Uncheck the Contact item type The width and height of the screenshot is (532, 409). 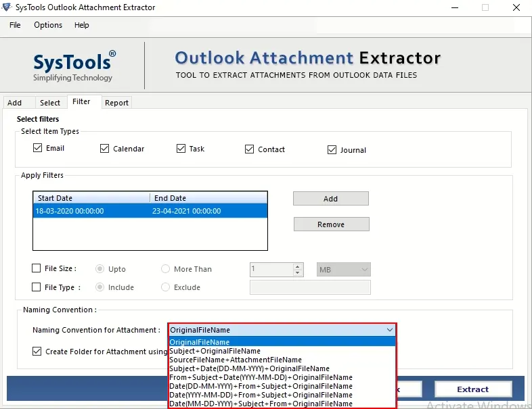[x=249, y=149]
